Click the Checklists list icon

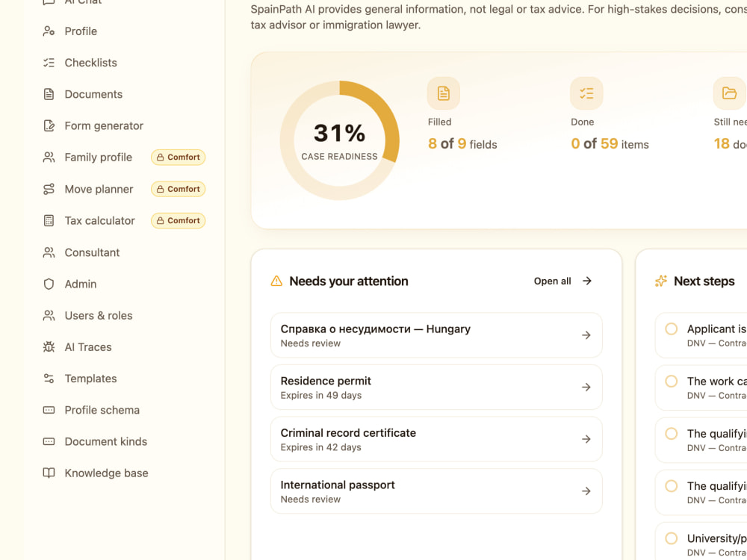[x=49, y=63]
